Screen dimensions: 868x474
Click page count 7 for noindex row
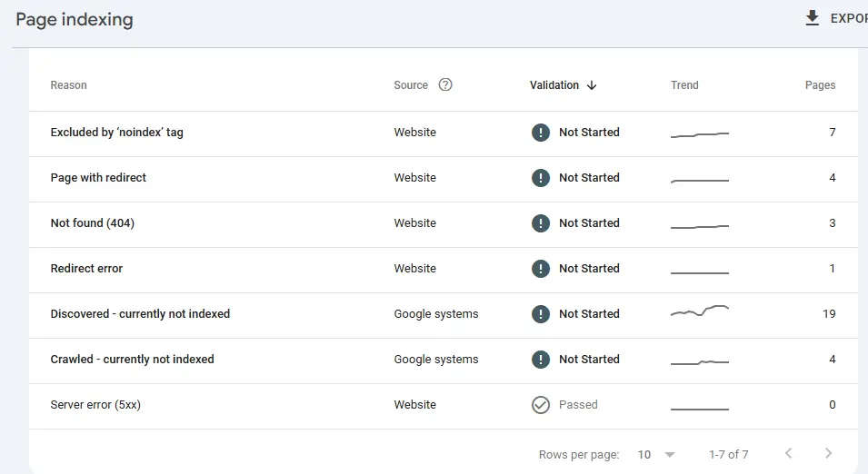(x=832, y=133)
